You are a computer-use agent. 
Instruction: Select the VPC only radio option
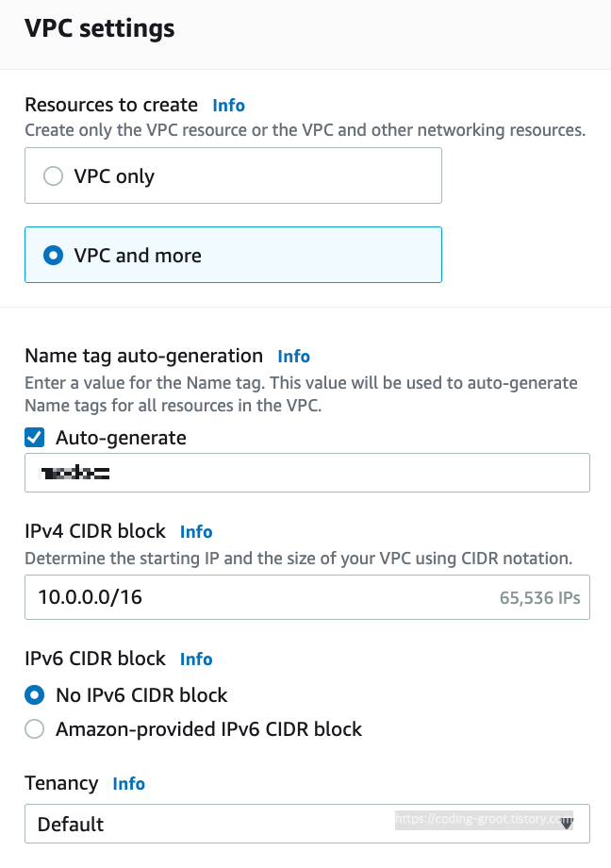coord(54,176)
